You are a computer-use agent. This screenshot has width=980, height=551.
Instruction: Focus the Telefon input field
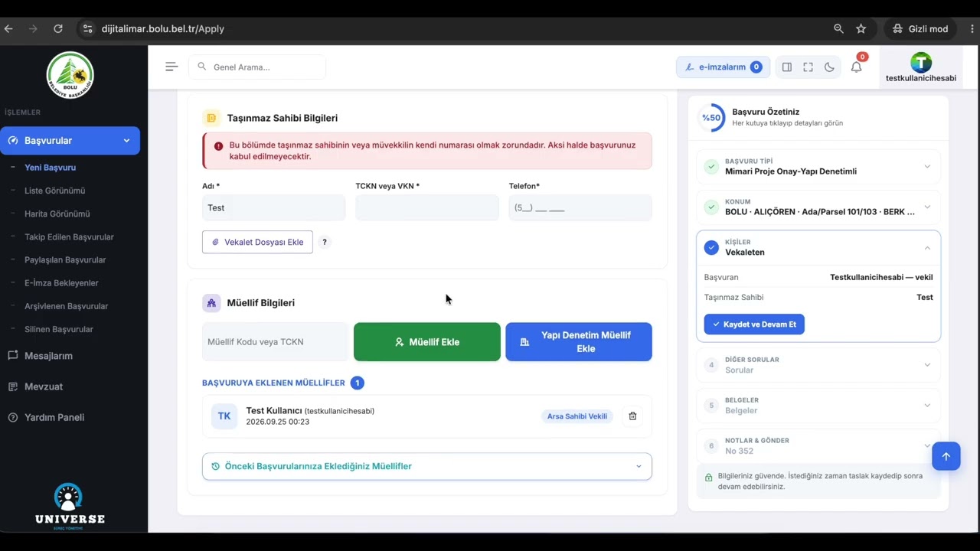pos(580,207)
